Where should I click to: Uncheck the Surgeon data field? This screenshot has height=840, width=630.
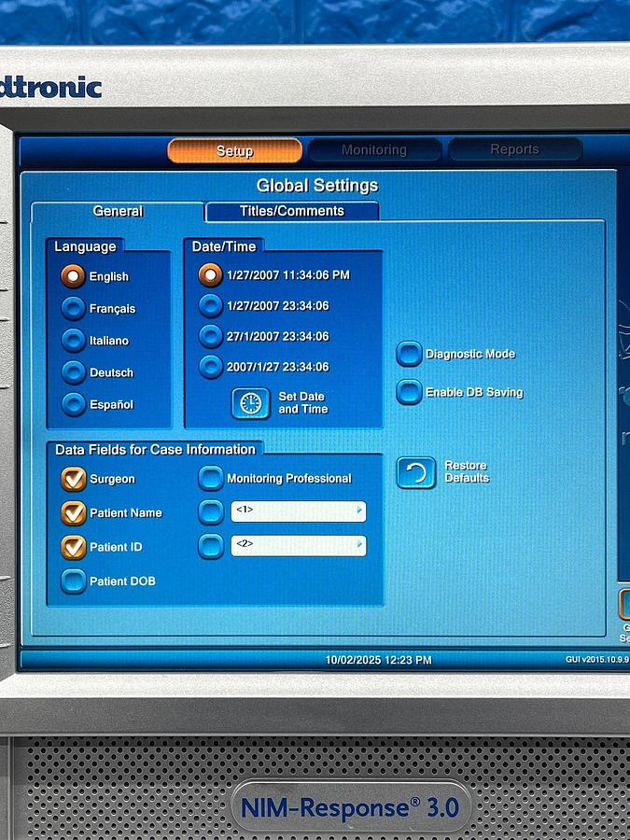pyautogui.click(x=74, y=479)
